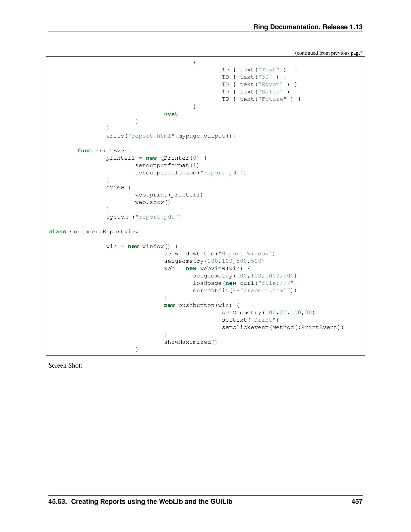Click the settext("Print") line
The image size is (411, 532).
click(x=250, y=320)
